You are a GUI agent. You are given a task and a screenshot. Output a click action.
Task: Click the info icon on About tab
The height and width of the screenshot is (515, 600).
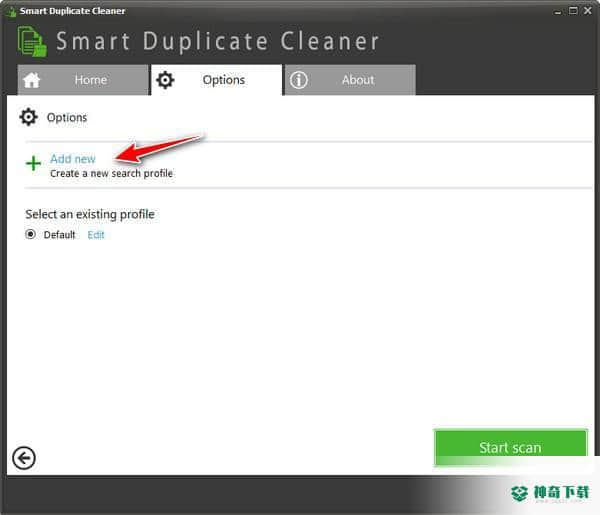(298, 80)
